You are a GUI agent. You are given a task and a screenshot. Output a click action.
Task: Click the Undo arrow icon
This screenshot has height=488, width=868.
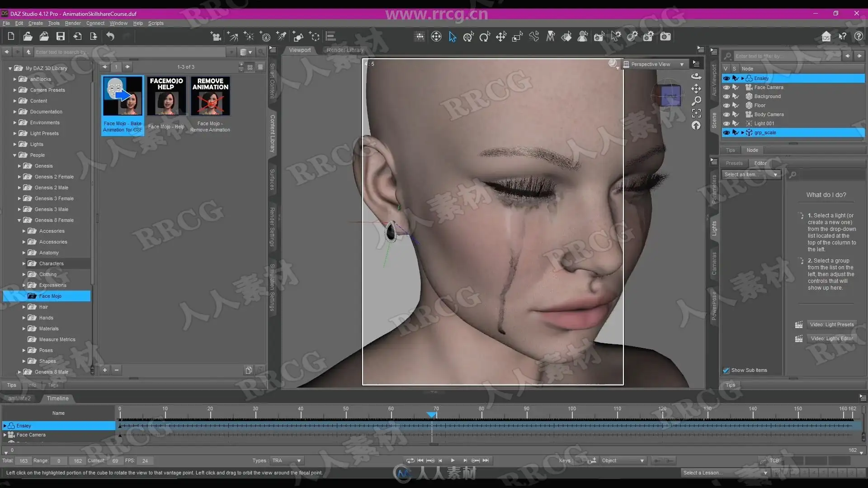(110, 37)
